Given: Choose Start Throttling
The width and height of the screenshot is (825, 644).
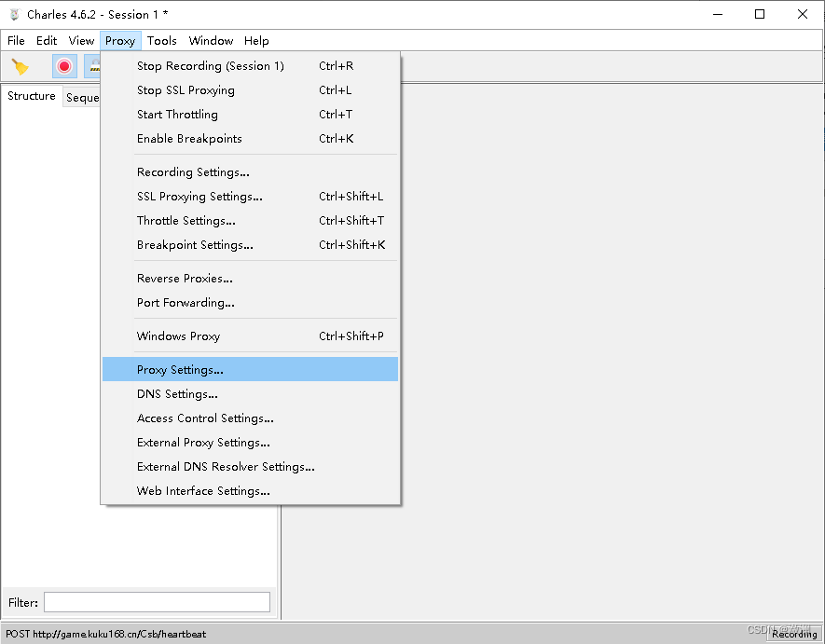Looking at the screenshot, I should point(251,115).
